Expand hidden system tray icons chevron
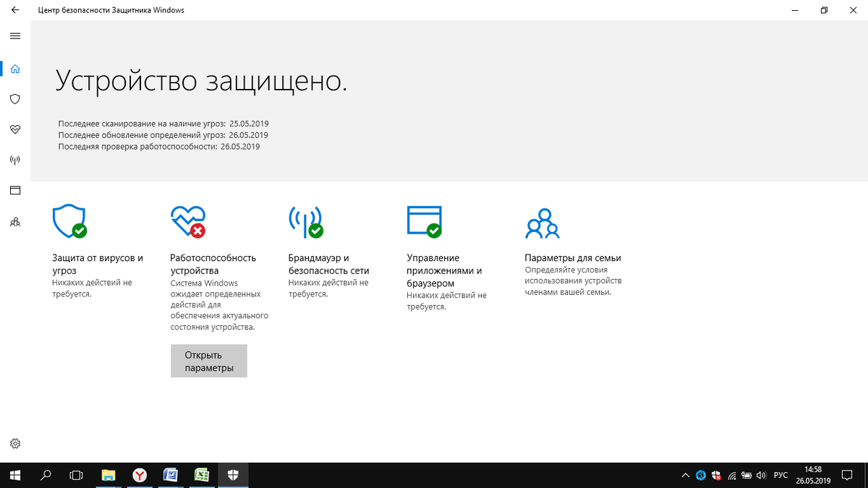 coord(686,476)
